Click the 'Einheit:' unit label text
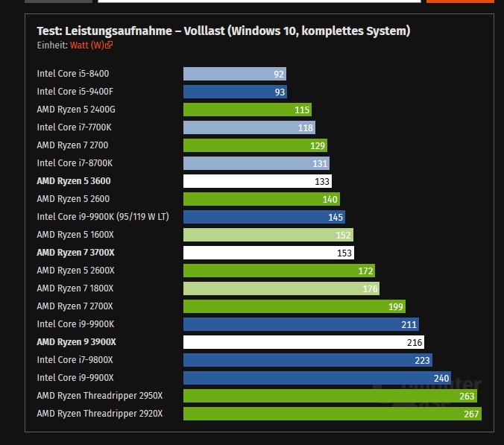This screenshot has width=504, height=445. tap(52, 45)
